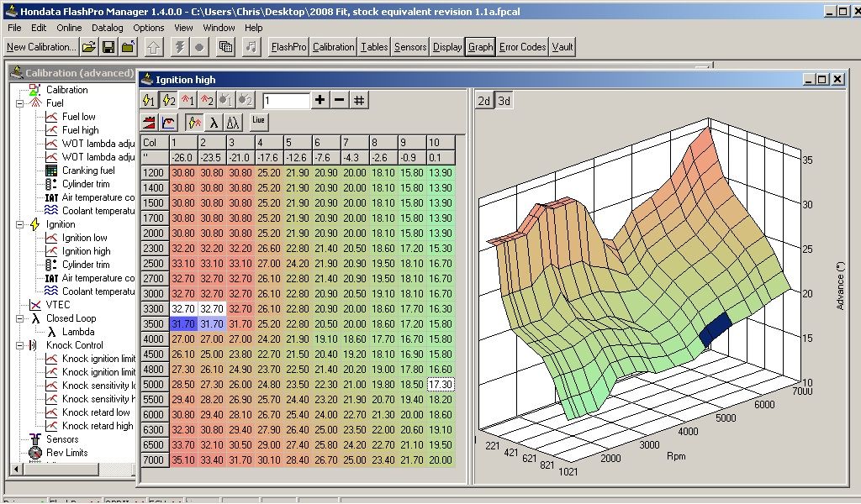Collapse the Closed Loop tree node
This screenshot has width=861, height=504.
[20, 318]
